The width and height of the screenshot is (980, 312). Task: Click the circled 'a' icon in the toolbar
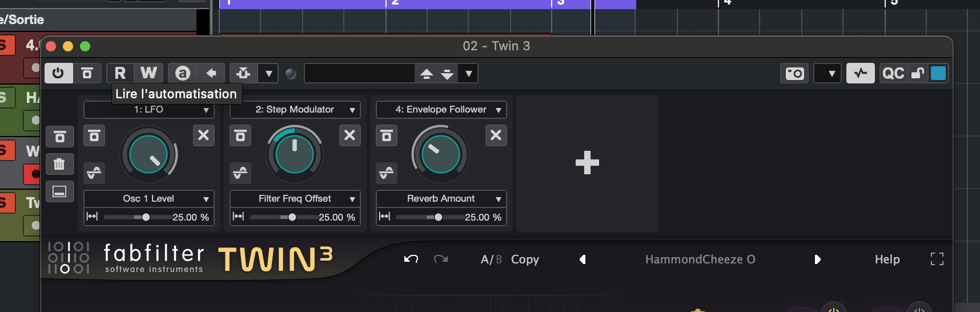(183, 73)
